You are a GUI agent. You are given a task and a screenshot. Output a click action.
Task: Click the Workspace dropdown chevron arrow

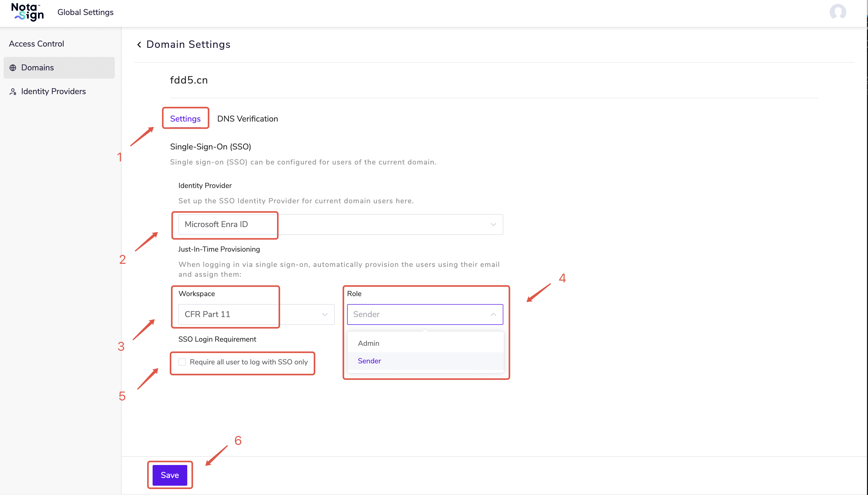pos(325,314)
